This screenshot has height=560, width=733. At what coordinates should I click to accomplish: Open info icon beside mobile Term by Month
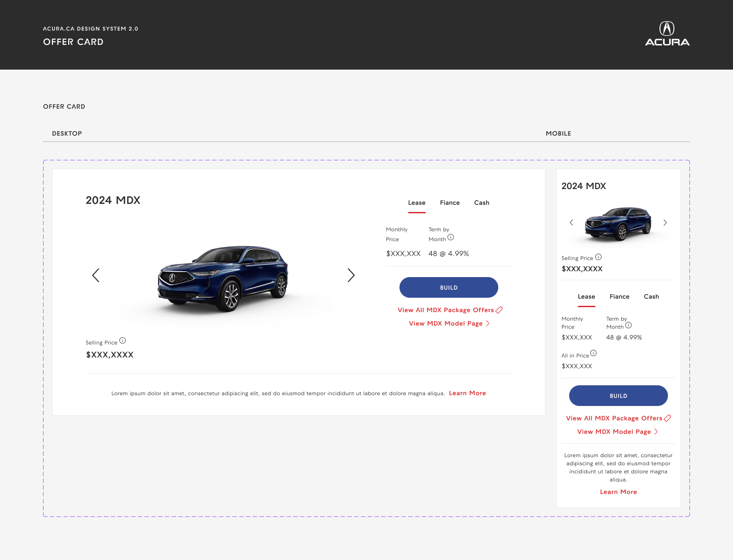tap(628, 325)
